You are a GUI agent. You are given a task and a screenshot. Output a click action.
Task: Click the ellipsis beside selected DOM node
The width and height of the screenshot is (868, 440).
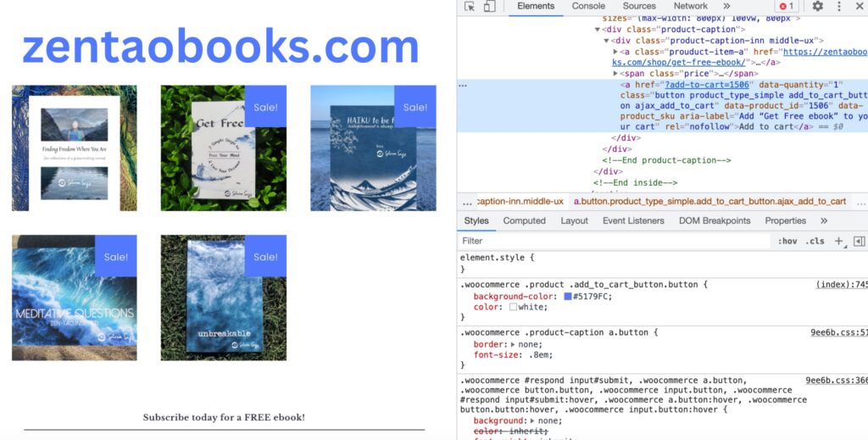click(x=463, y=86)
